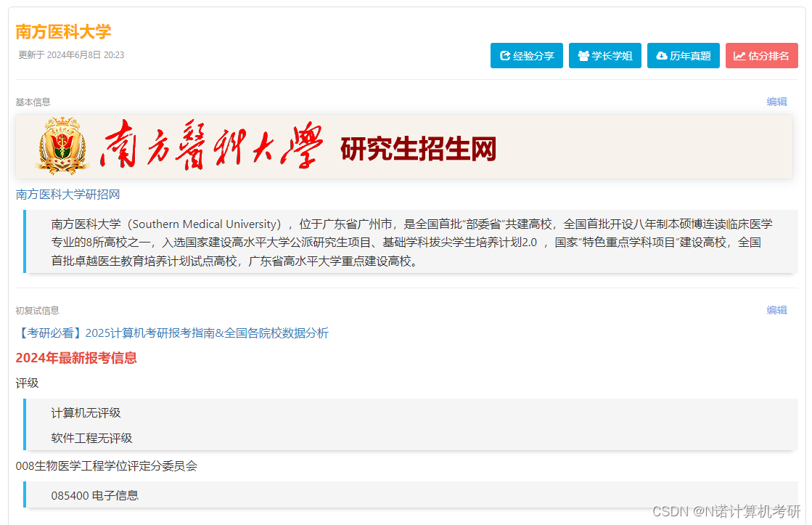Click the 2024年最新报考信息 heading
812x525 pixels.
(76, 357)
